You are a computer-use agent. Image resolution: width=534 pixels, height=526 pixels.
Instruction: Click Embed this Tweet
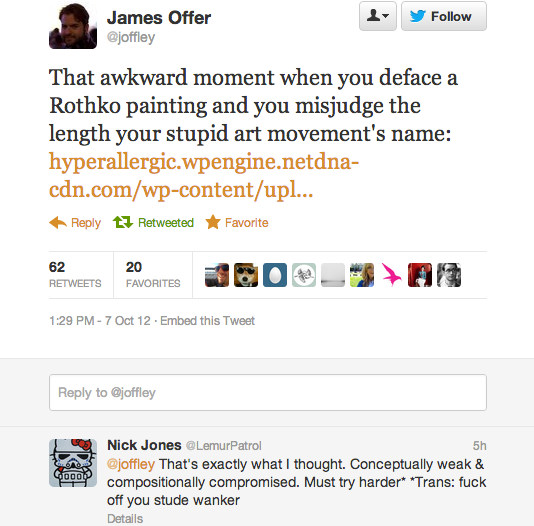pos(207,321)
